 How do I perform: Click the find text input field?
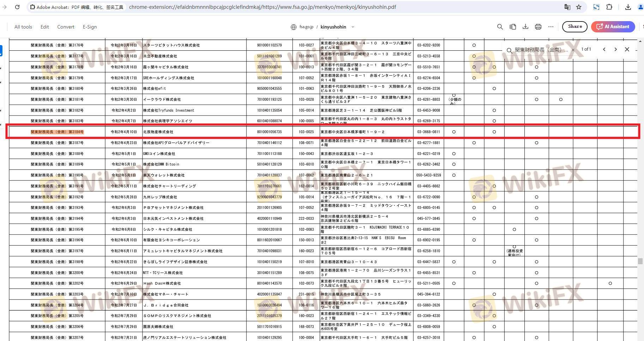click(541, 50)
